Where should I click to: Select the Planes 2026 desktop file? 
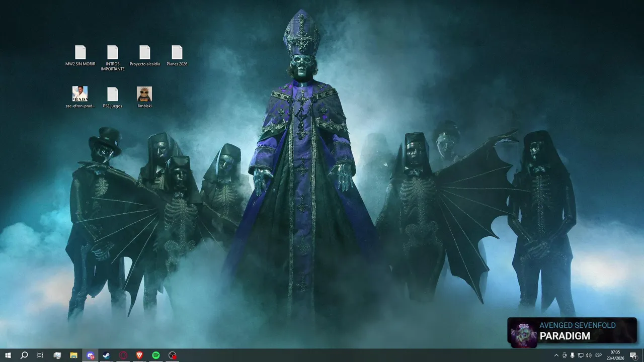coord(177,56)
